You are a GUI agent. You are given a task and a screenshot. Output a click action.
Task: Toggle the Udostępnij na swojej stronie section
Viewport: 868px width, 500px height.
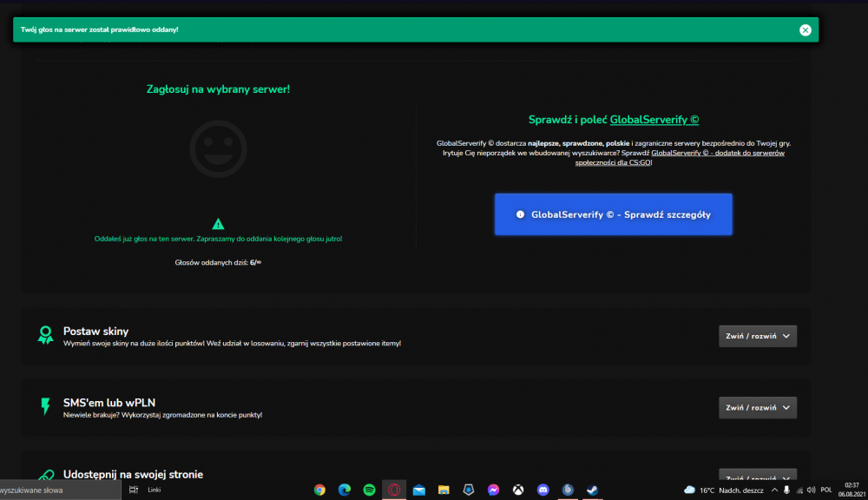click(757, 476)
